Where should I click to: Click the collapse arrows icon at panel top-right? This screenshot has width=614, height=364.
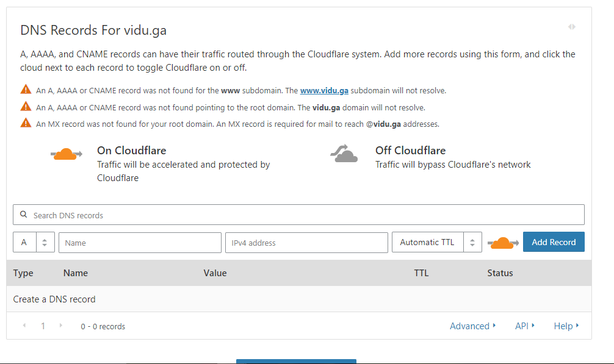(571, 27)
